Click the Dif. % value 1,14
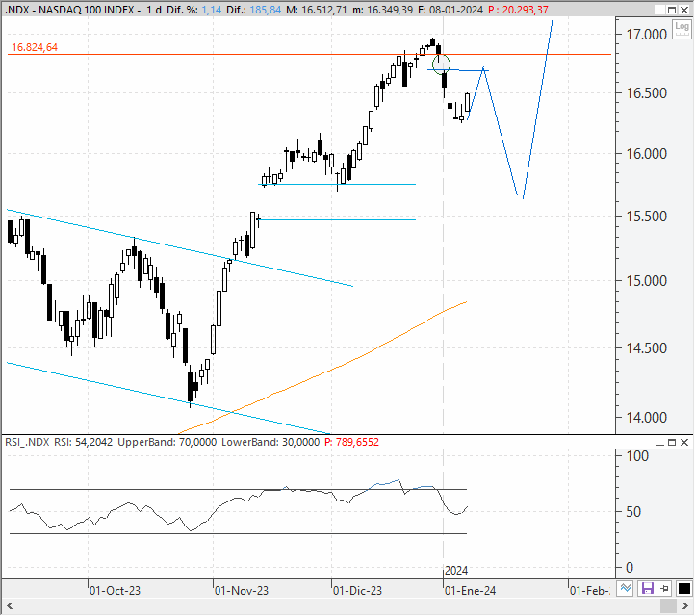Image resolution: width=695 pixels, height=616 pixels. pos(212,10)
